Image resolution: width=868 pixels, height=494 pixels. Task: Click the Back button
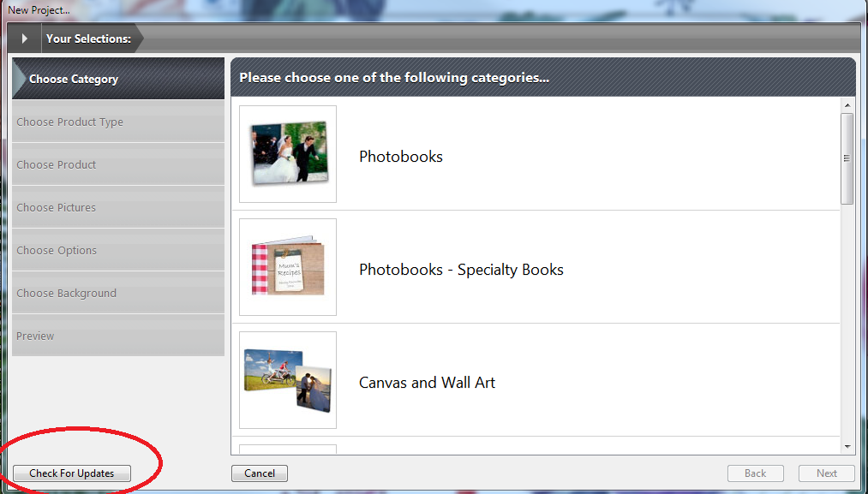point(755,473)
